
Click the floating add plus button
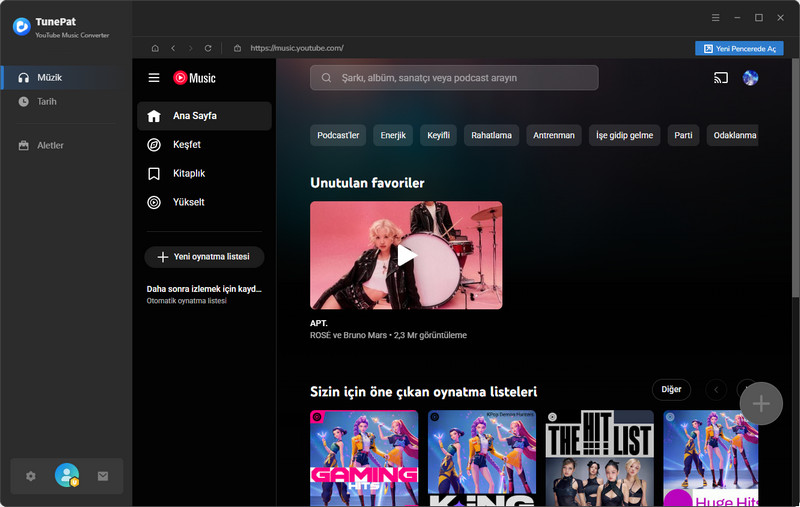761,403
